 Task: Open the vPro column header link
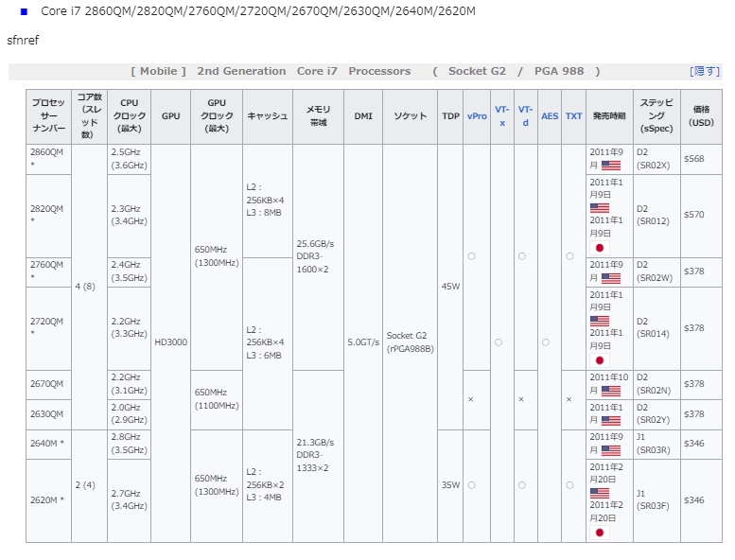[x=477, y=115]
